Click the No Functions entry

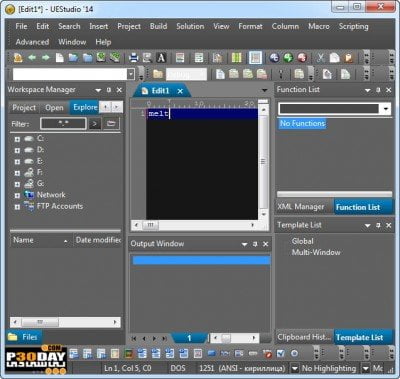pos(302,124)
